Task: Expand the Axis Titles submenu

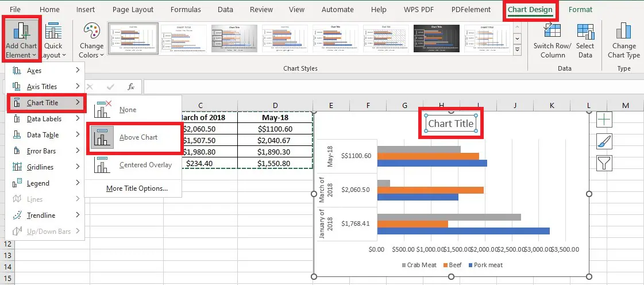Action: point(45,87)
